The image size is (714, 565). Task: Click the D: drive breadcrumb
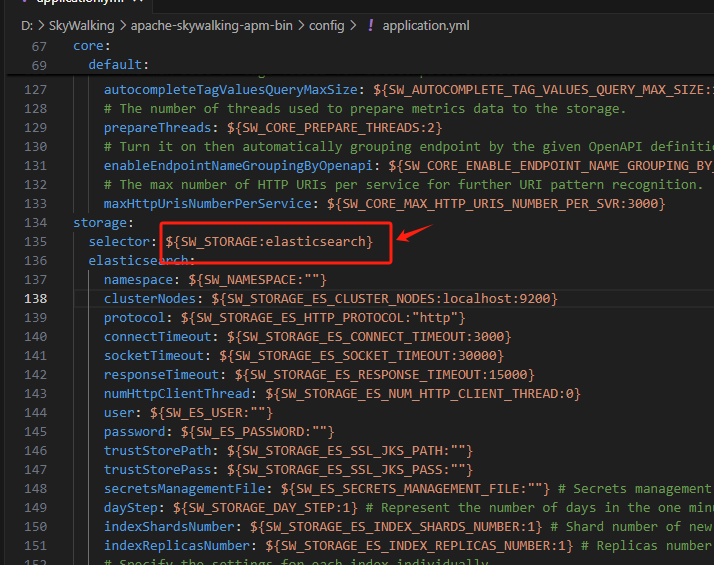click(x=27, y=25)
